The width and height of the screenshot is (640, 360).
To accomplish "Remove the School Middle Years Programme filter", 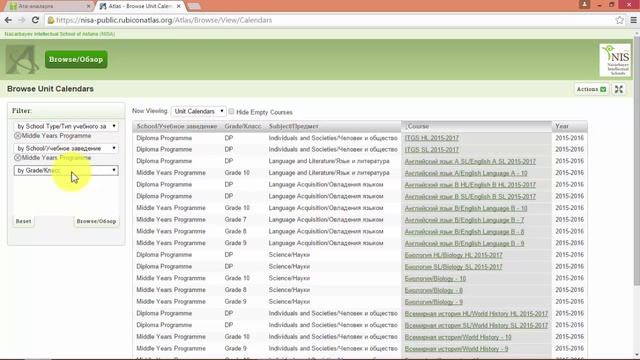I will [18, 158].
